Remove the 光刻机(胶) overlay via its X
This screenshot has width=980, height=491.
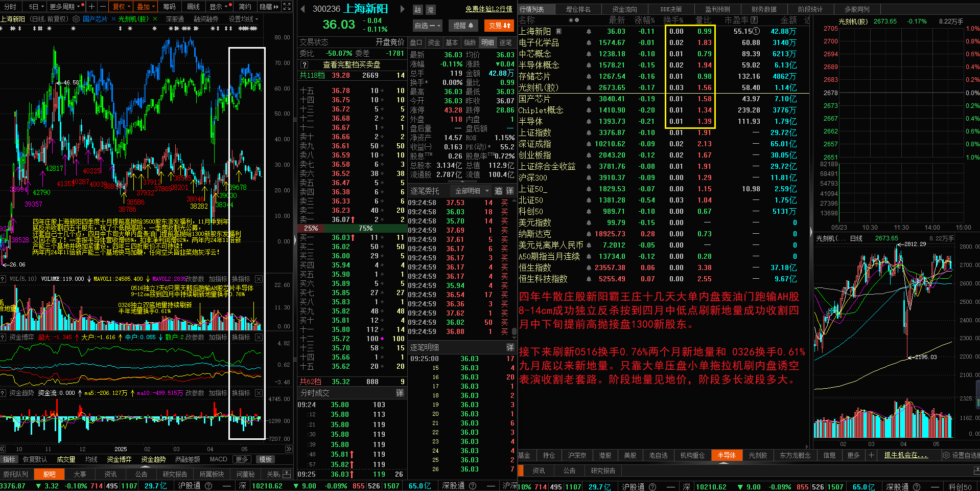154,19
